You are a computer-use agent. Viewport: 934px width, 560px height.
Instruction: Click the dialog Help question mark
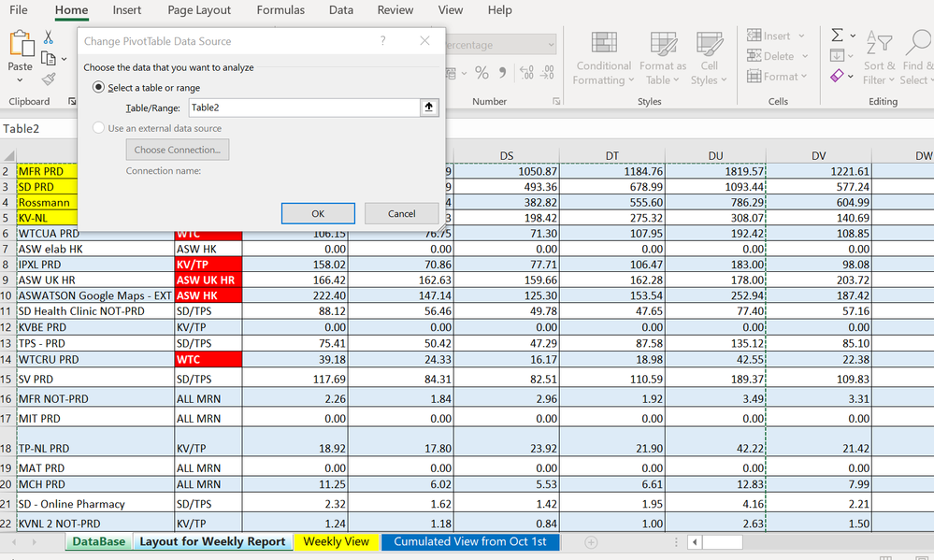tap(383, 40)
